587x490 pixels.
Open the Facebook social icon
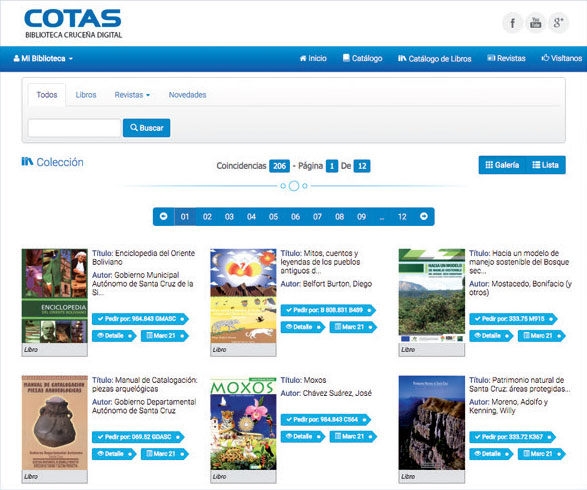pos(513,23)
